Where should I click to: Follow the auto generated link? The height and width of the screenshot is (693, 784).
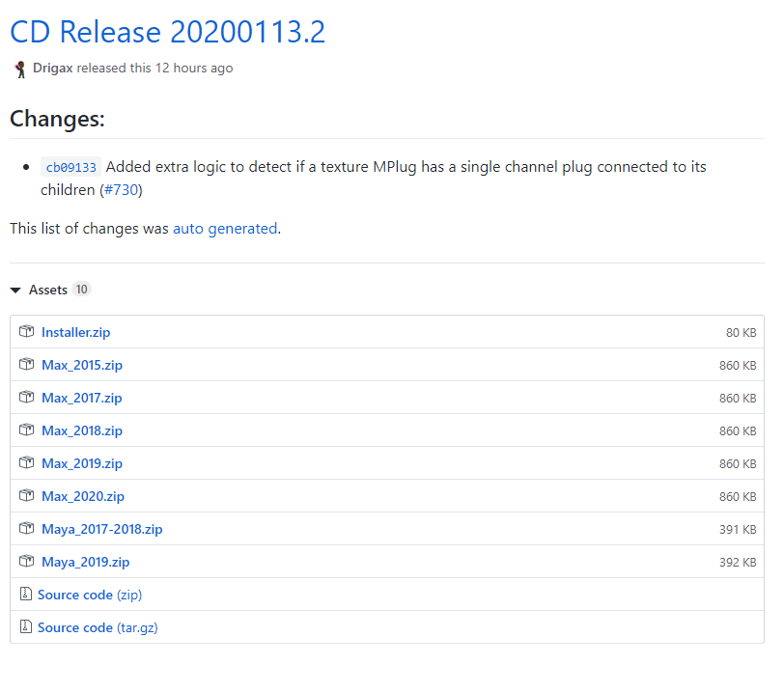225,229
